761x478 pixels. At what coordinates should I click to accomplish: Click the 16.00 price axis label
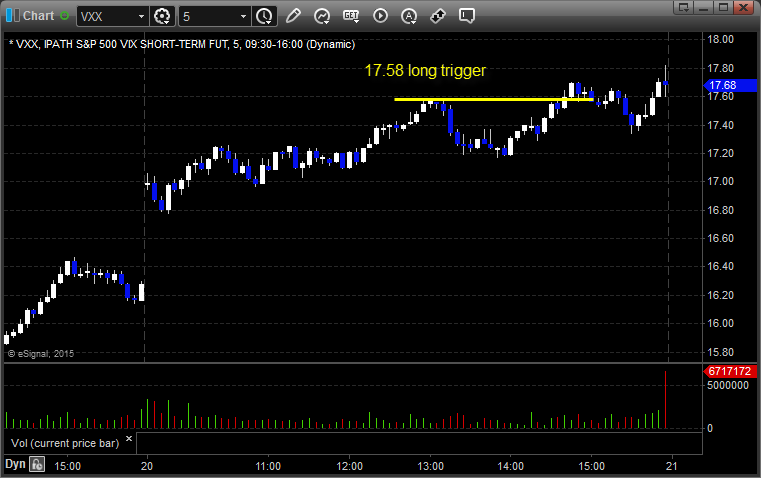[721, 323]
